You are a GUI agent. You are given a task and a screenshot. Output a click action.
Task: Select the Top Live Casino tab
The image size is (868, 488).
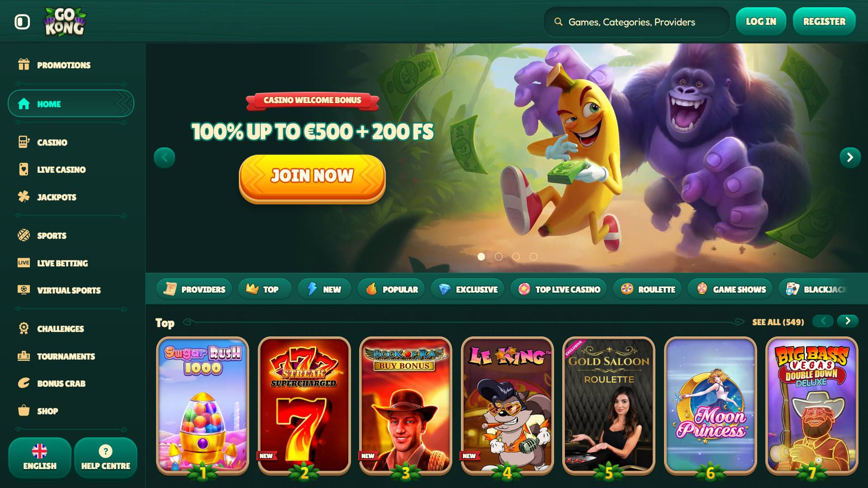point(560,289)
